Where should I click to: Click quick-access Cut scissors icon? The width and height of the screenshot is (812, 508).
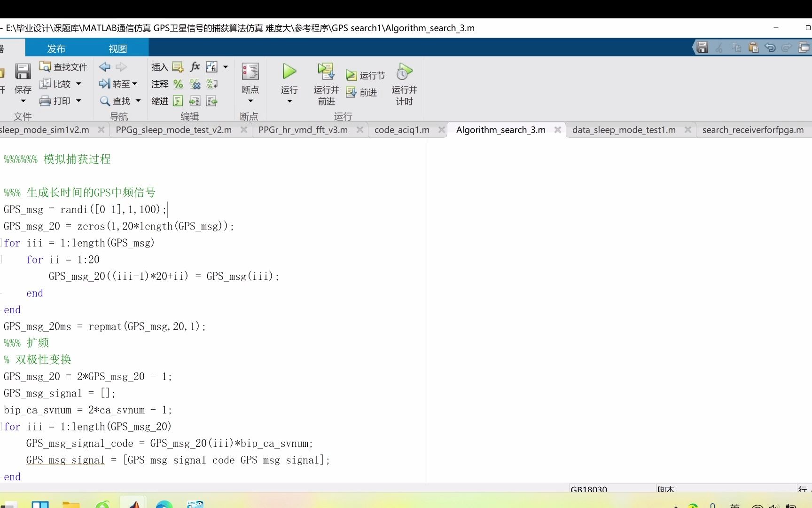click(719, 47)
